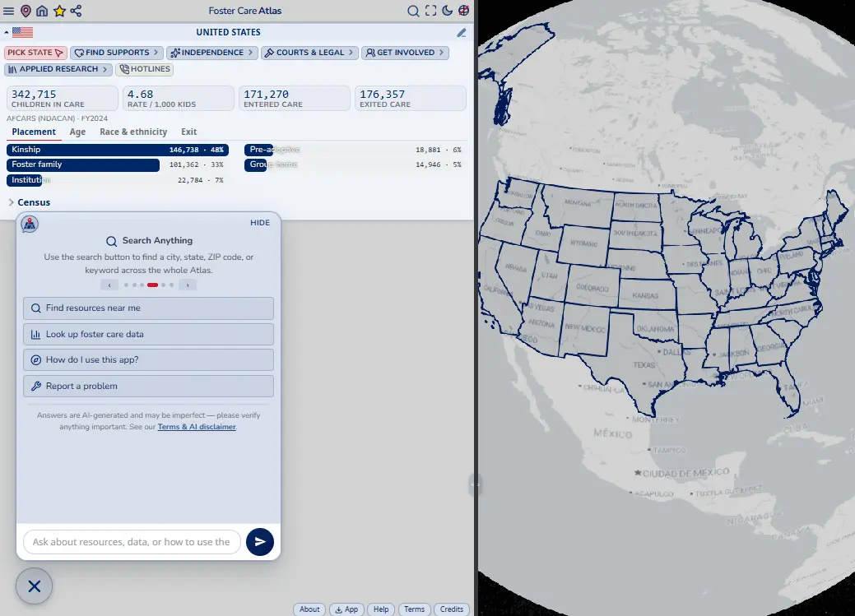Image resolution: width=855 pixels, height=616 pixels.
Task: Open the search magnifier in header
Action: tap(413, 11)
